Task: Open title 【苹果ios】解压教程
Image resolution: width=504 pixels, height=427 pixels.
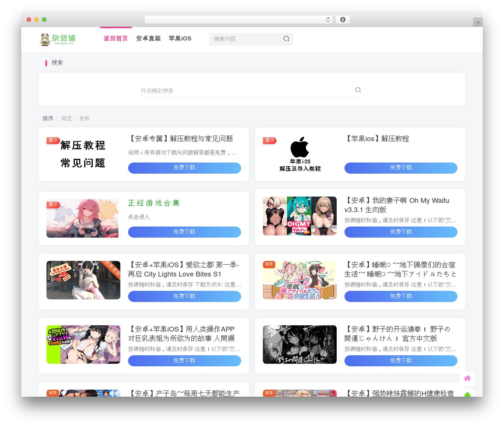Action: pos(377,139)
